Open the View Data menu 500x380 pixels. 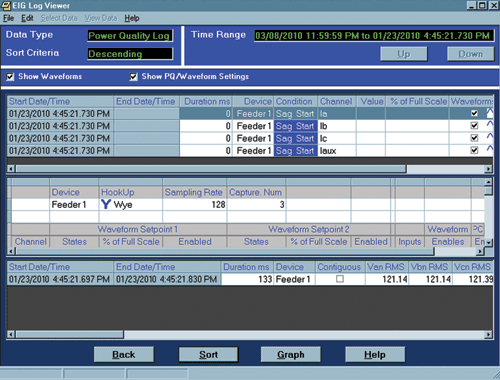tap(101, 18)
